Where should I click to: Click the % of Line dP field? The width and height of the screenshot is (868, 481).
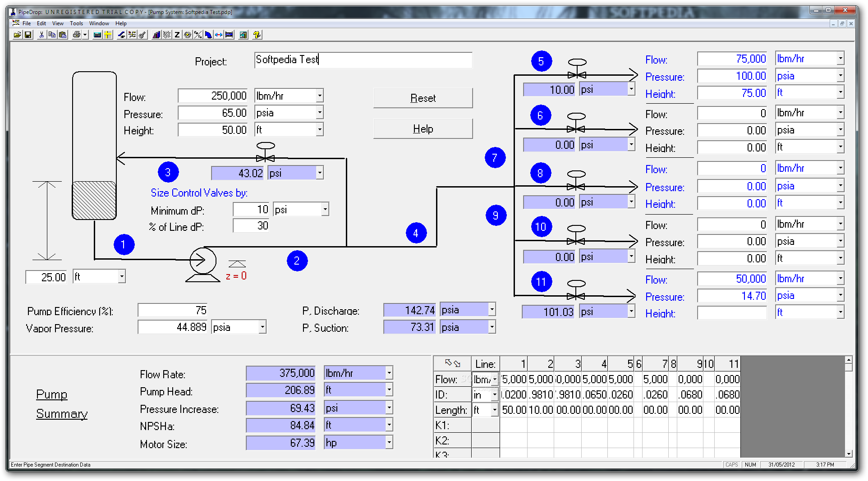[x=252, y=226]
